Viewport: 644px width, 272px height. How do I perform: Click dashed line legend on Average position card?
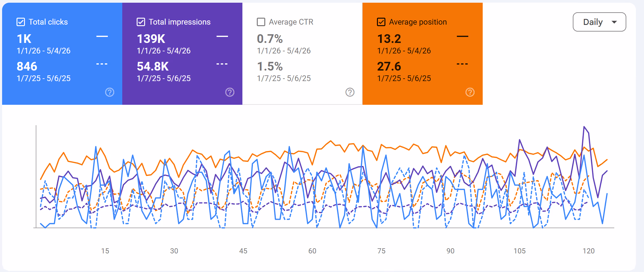tap(463, 64)
